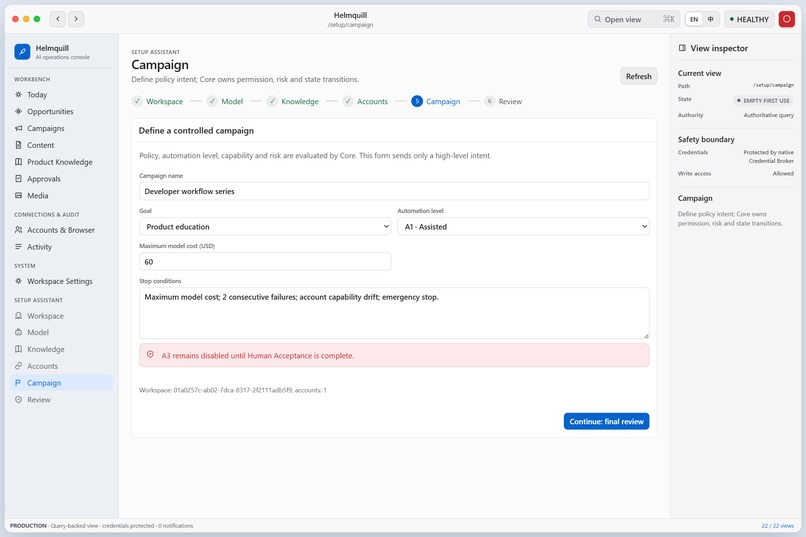The height and width of the screenshot is (537, 806).
Task: Open Media in the sidebar
Action: (x=61, y=196)
